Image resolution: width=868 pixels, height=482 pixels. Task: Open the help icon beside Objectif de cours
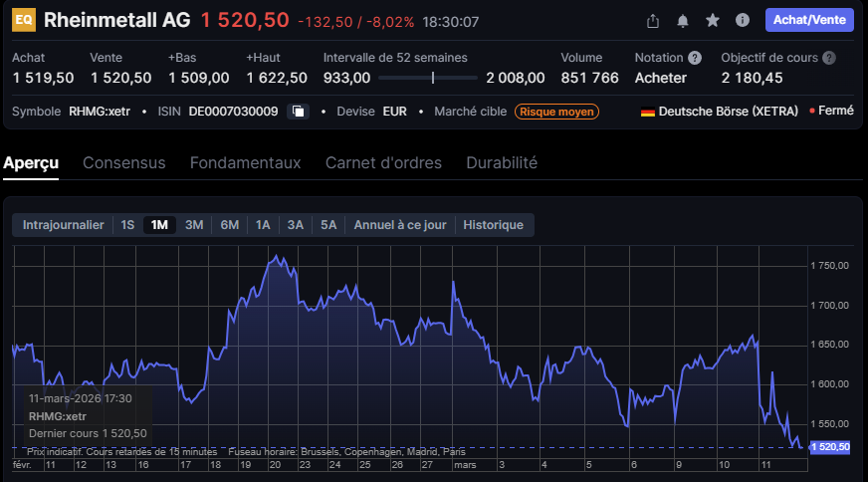(829, 58)
